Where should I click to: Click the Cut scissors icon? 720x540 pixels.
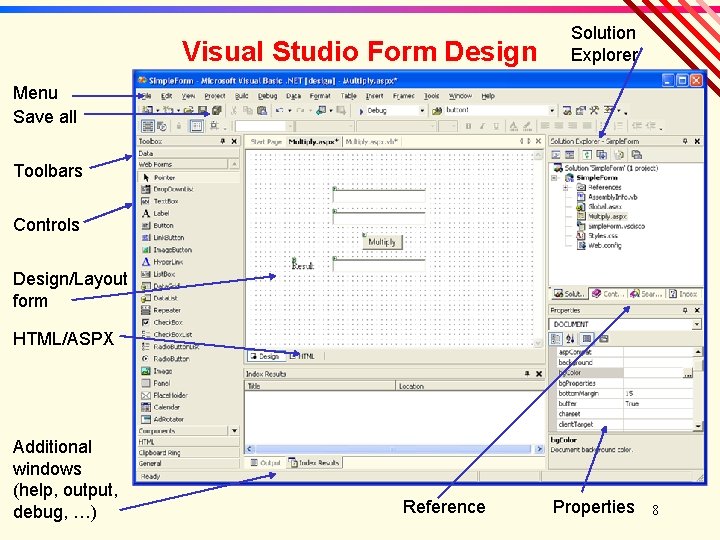pos(234,110)
